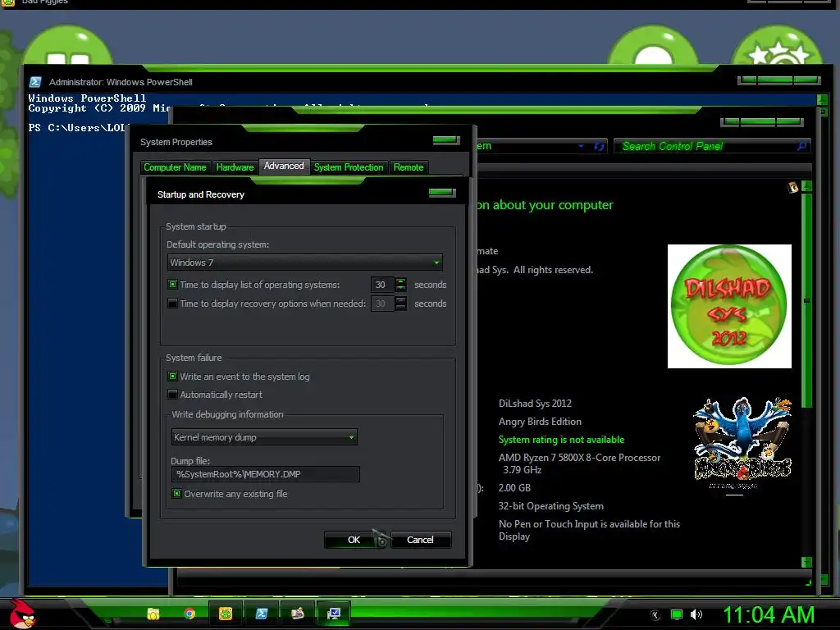Click 'System rating is not available' link
The width and height of the screenshot is (840, 630).
point(561,440)
